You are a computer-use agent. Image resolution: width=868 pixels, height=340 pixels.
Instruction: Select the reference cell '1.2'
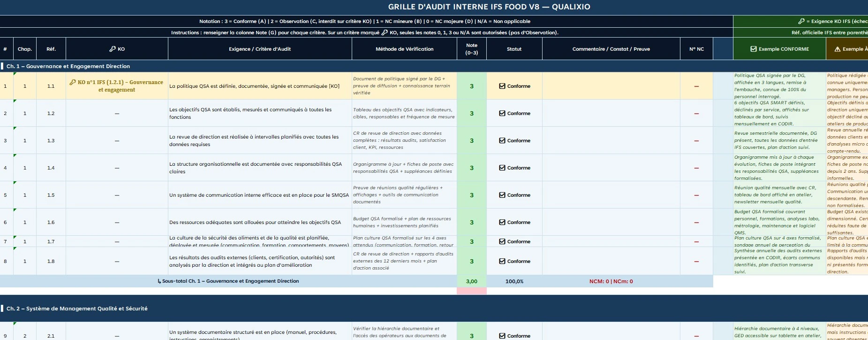tap(51, 113)
